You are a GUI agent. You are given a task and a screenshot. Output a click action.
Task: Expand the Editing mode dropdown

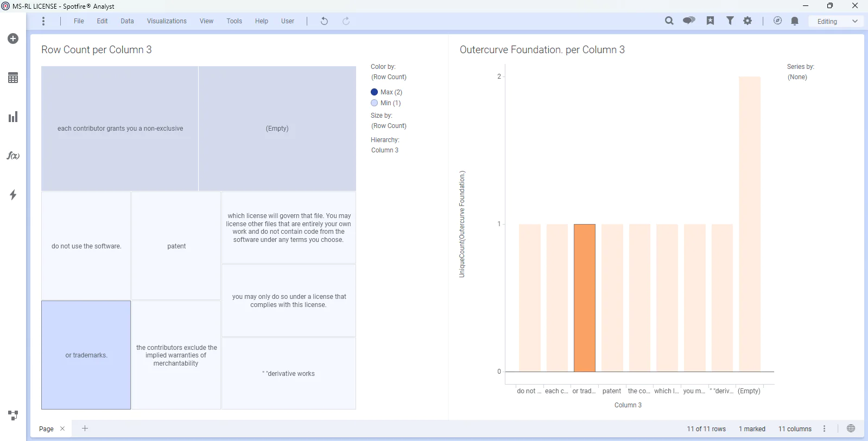tap(837, 21)
